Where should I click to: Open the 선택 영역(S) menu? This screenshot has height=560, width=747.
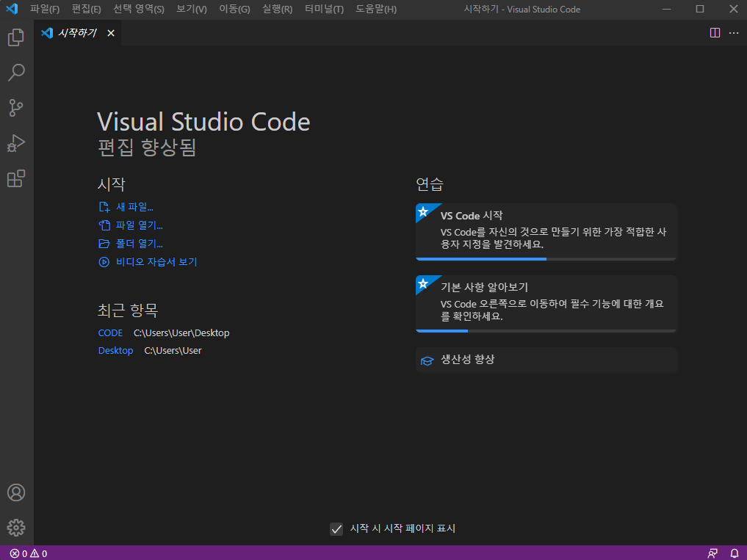point(139,9)
